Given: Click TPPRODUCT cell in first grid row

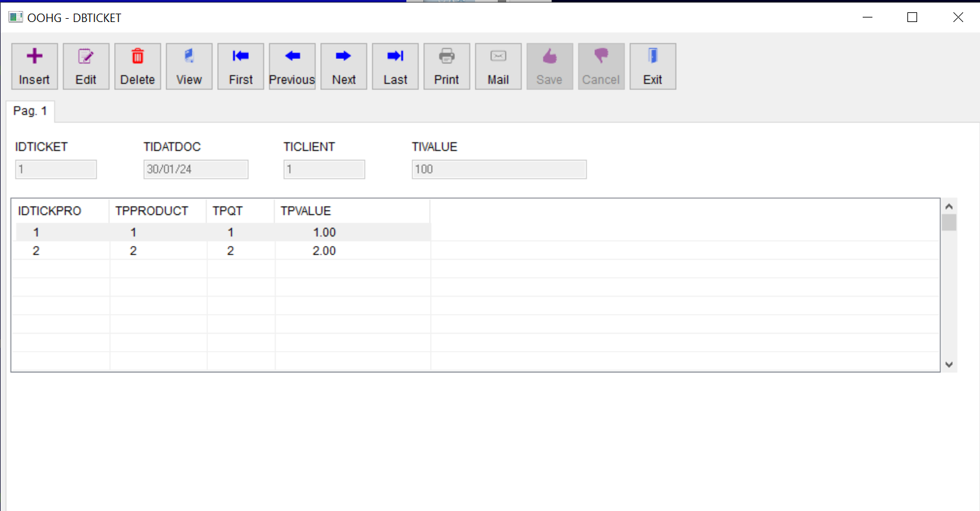Looking at the screenshot, I should pos(158,233).
